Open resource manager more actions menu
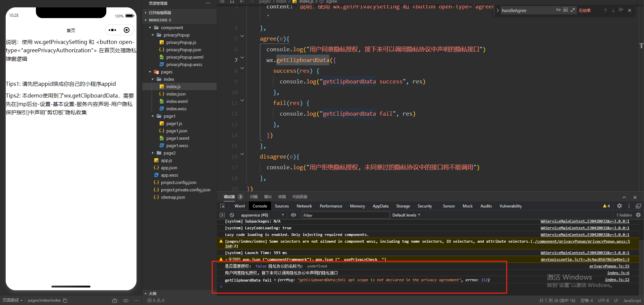Viewport: 644px width, 305px height. (208, 3)
